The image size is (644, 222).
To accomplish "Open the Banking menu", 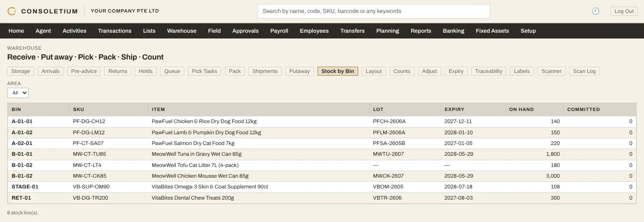I will click(x=453, y=31).
